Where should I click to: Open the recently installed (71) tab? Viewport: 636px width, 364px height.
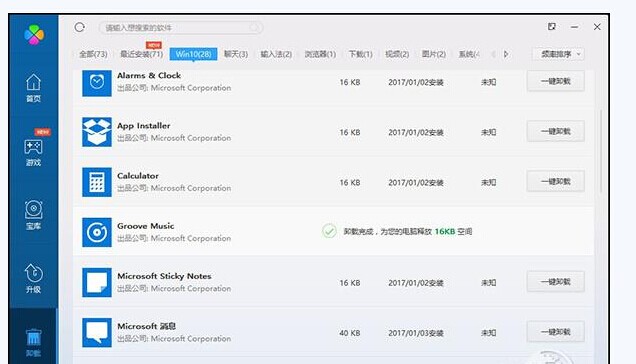point(141,54)
